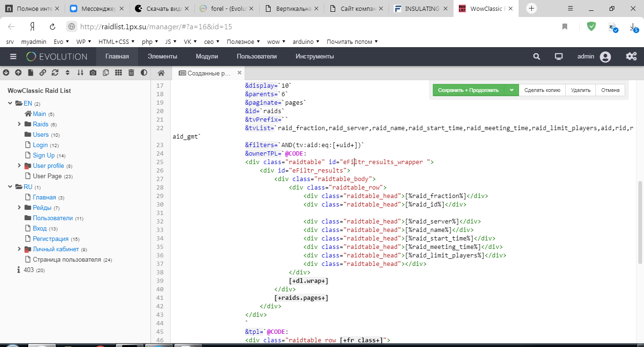Expand the User profile folder
Image resolution: width=644 pixels, height=347 pixels.
pos(19,165)
